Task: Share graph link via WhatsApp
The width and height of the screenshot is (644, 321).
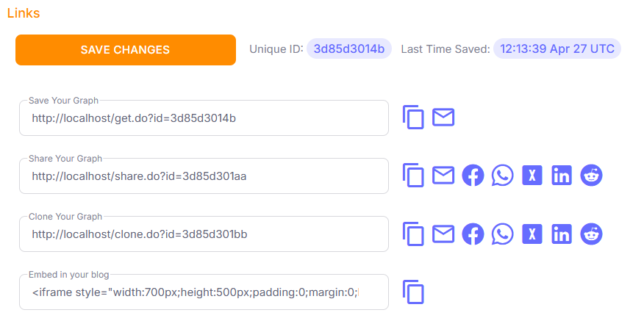Action: 503,176
